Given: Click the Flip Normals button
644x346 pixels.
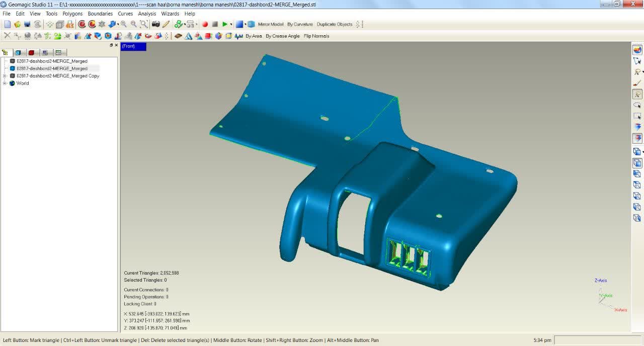Looking at the screenshot, I should tap(316, 36).
